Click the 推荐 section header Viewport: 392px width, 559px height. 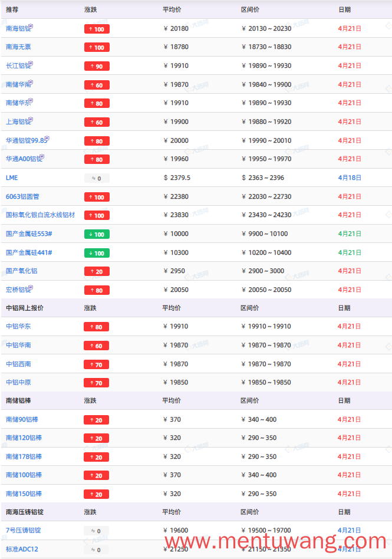pyautogui.click(x=12, y=9)
